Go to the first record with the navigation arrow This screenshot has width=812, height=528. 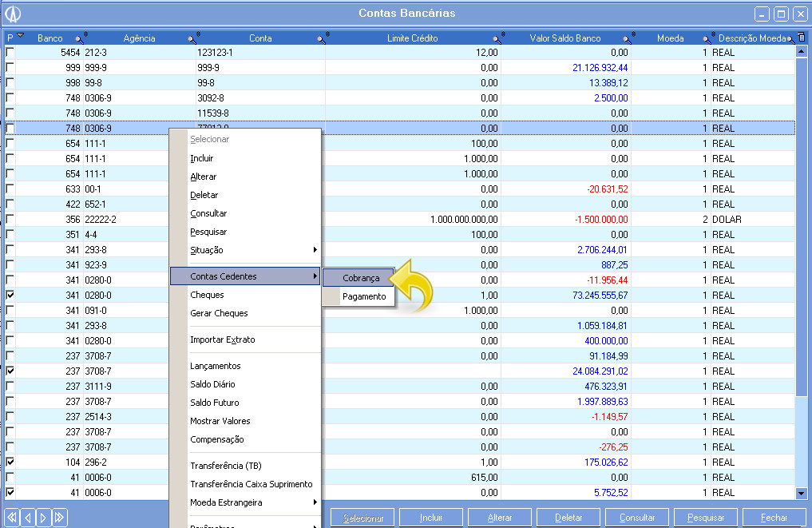pyautogui.click(x=12, y=517)
